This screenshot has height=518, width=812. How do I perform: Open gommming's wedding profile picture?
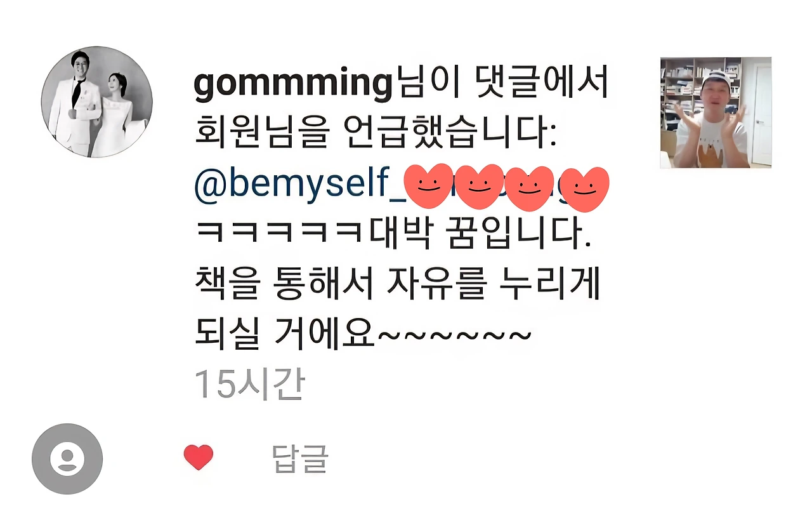coord(97,102)
